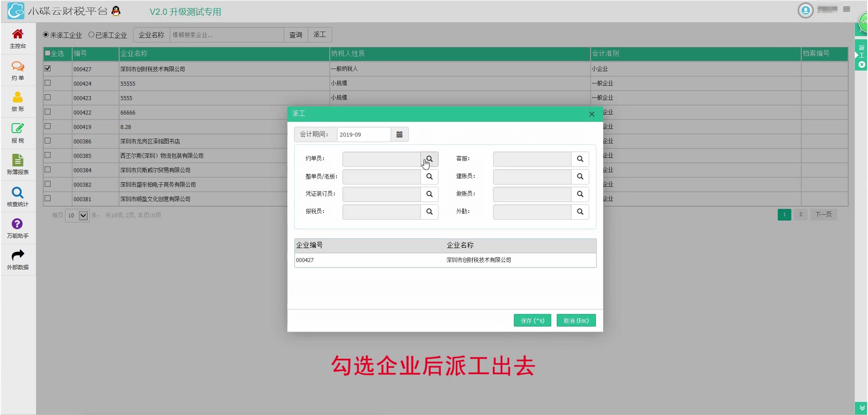This screenshot has height=415, width=868.
Task: Click the small circle icon under 派工 side tab
Action: tap(862, 65)
